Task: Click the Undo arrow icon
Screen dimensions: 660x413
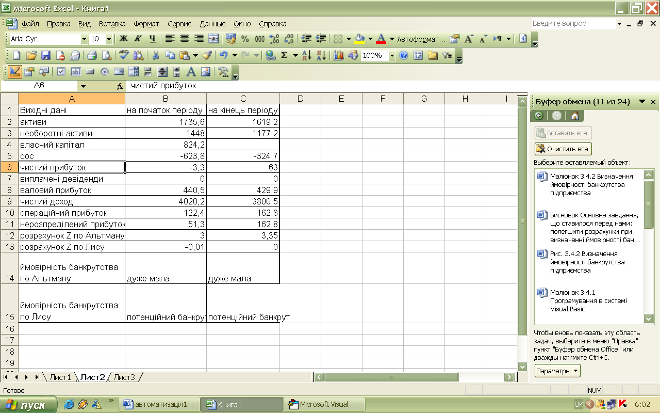Action: pos(223,55)
